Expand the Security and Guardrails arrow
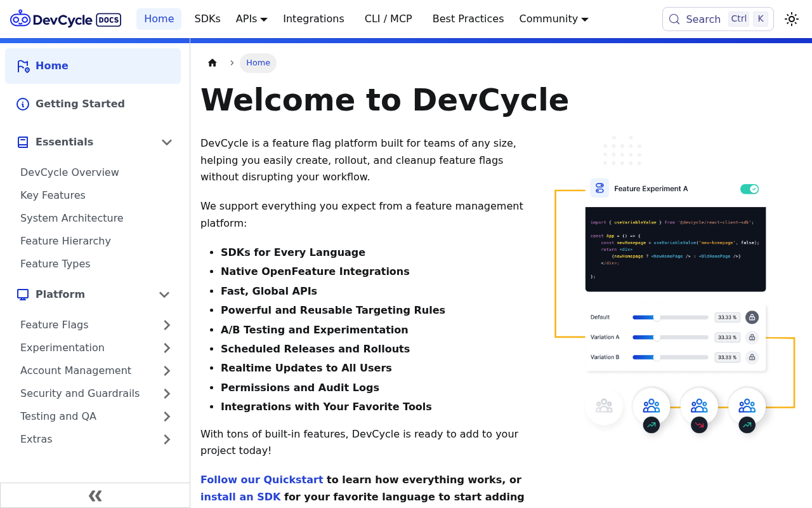 pos(167,394)
